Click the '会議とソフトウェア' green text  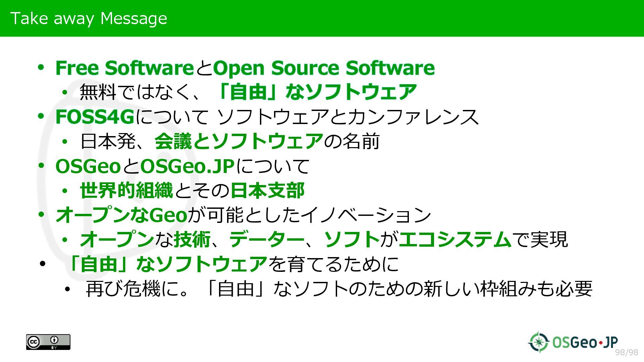coord(239,141)
